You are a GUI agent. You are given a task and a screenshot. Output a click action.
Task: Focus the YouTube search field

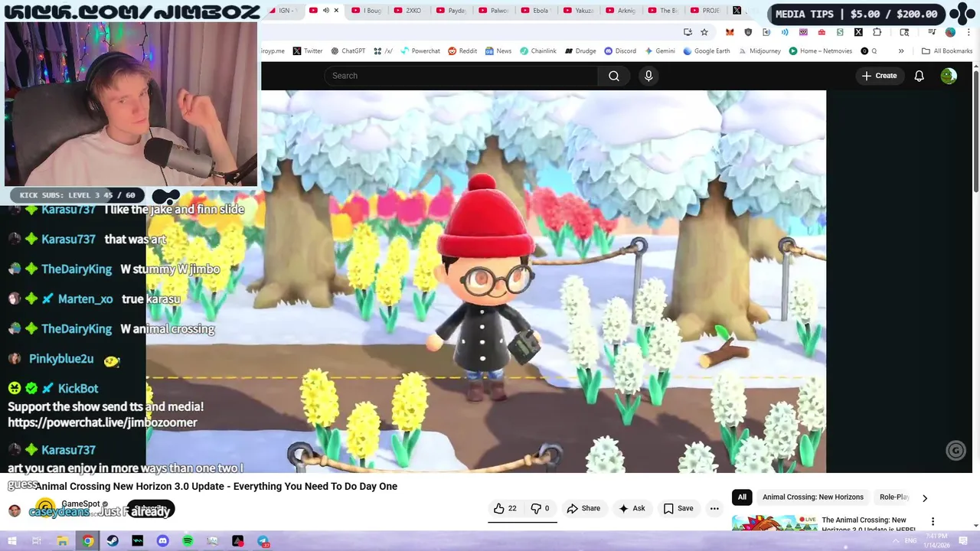(x=461, y=76)
